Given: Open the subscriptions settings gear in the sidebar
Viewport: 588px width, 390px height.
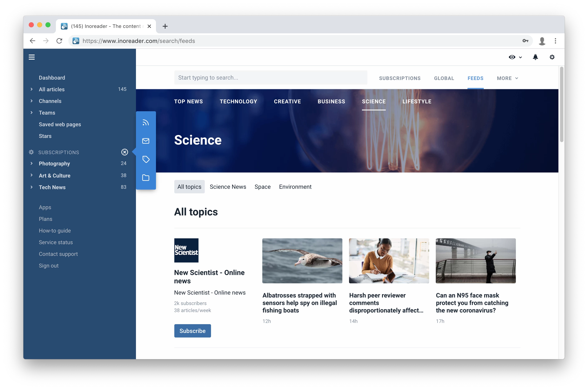Looking at the screenshot, I should point(31,152).
